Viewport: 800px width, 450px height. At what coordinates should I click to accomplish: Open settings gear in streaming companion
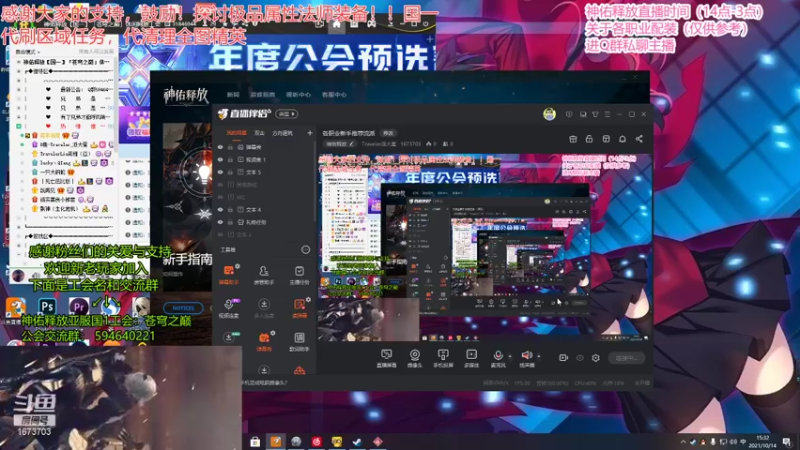tap(595, 358)
